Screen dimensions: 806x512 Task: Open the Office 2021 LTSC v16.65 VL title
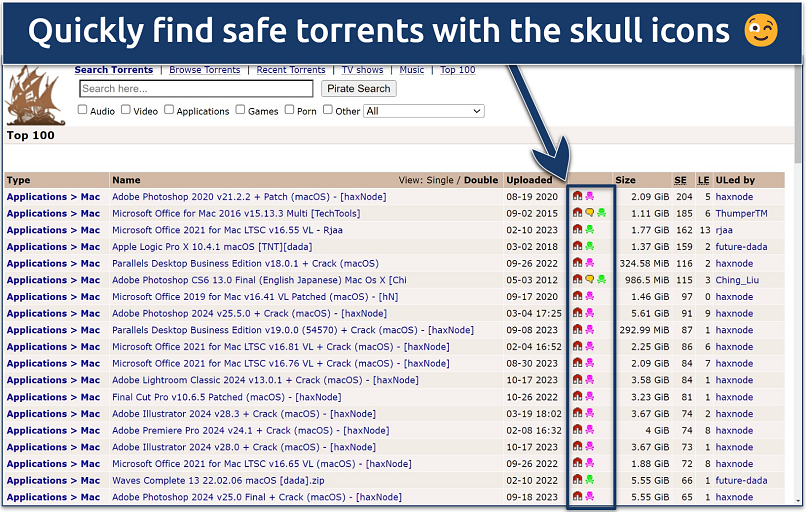tap(262, 463)
